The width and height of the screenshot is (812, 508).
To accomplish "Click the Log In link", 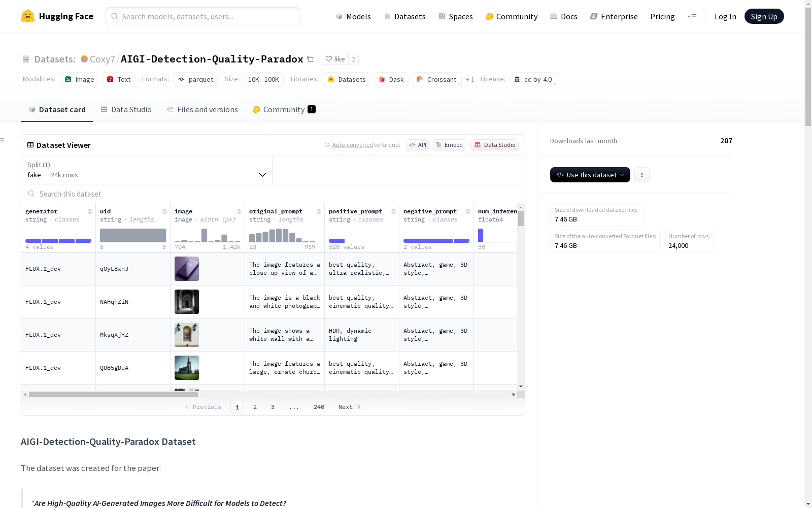I will pos(725,16).
